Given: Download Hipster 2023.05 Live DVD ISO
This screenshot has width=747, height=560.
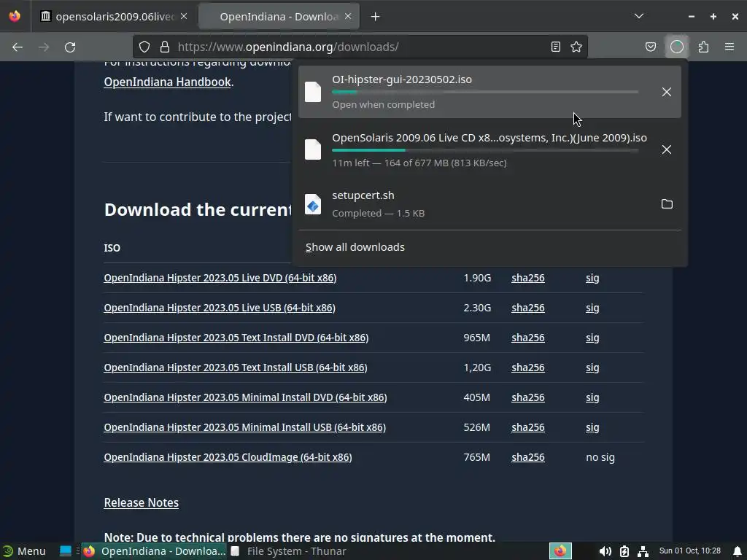Looking at the screenshot, I should point(220,278).
